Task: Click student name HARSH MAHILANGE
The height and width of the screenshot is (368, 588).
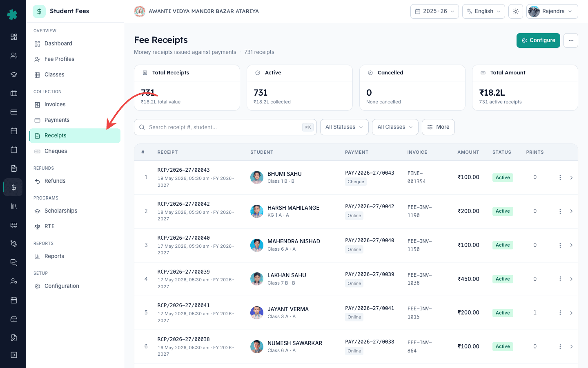Action: [294, 208]
